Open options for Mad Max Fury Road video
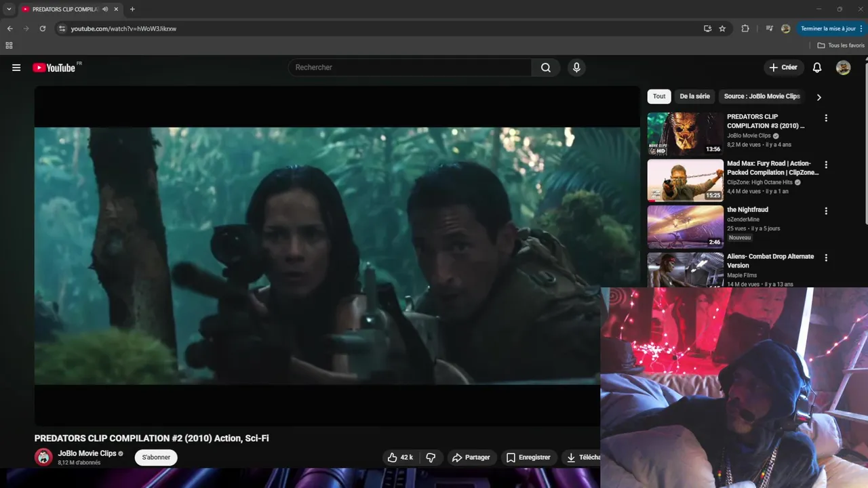868x488 pixels. point(826,165)
